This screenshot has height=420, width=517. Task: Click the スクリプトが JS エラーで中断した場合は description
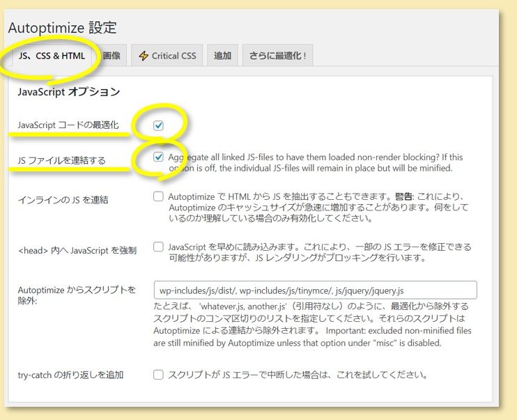[x=298, y=375]
